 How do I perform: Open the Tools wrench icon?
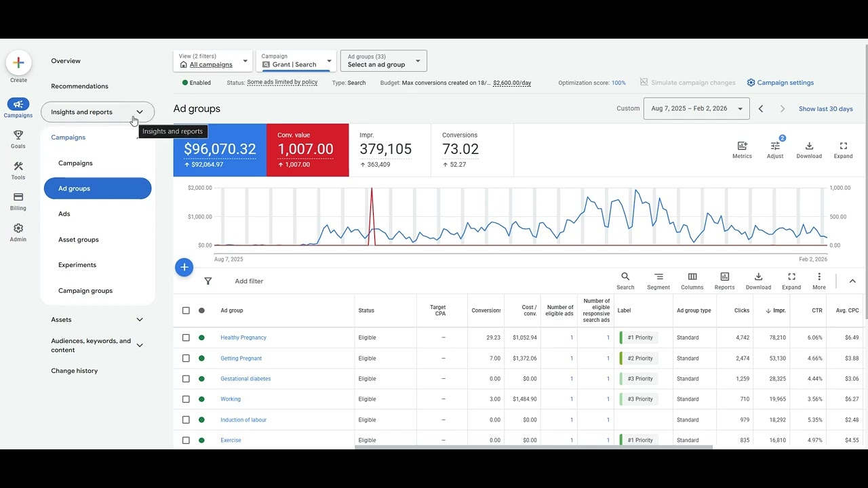click(18, 166)
